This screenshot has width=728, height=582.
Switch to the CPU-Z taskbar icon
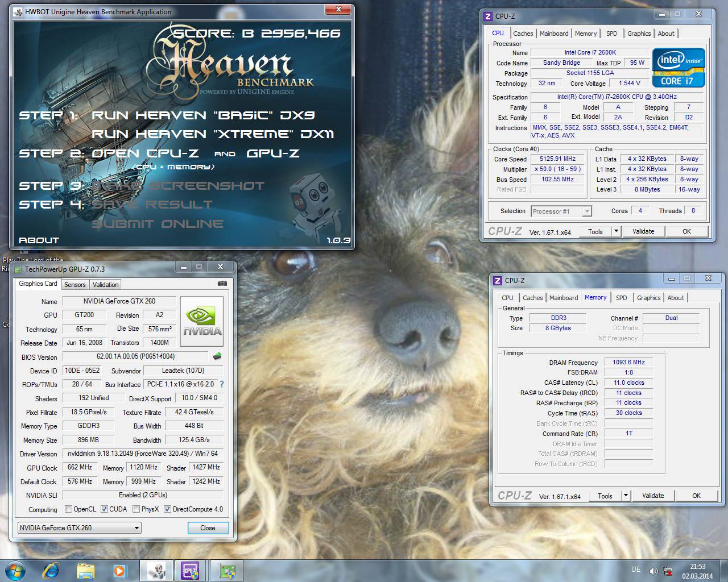click(x=190, y=571)
